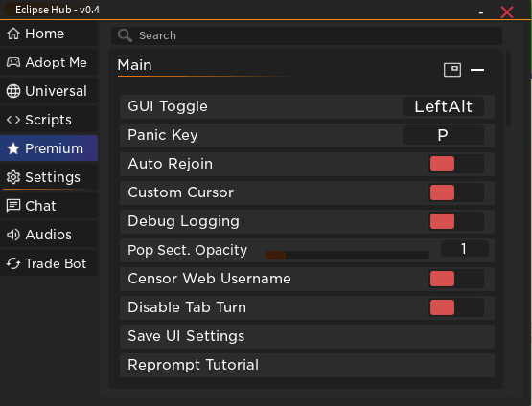Click the Pop Sect. Opacity value box
Viewport: 532px width, 406px height.
[465, 248]
